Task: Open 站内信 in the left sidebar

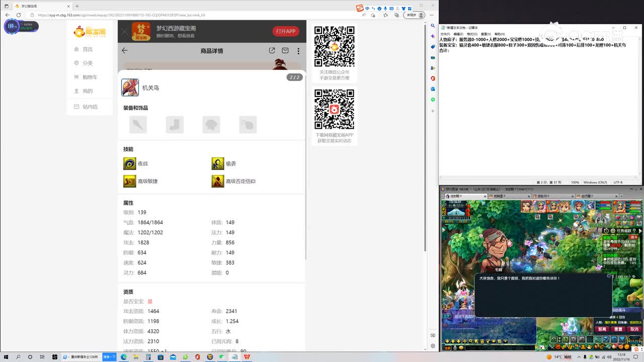Action: (90, 107)
